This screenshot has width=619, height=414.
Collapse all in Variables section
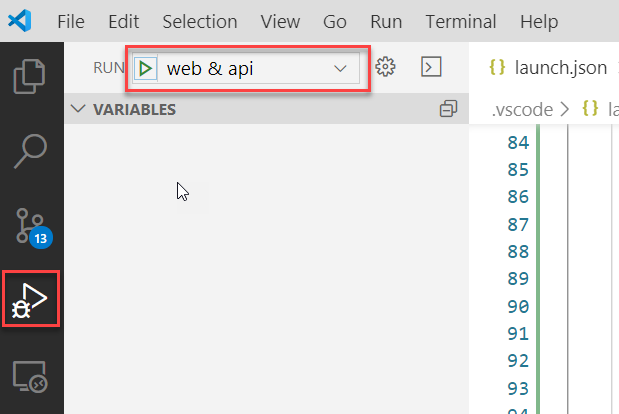(448, 109)
